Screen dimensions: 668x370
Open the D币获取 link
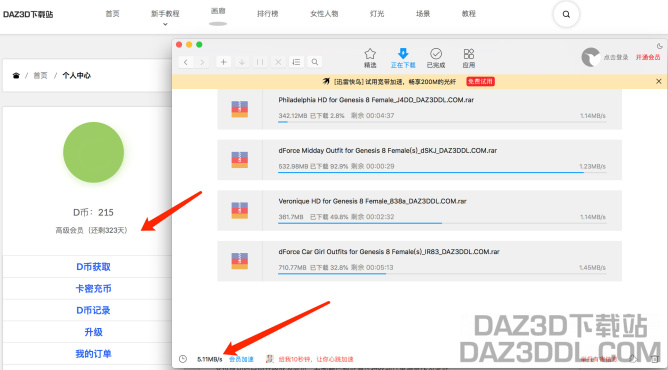[x=93, y=267]
